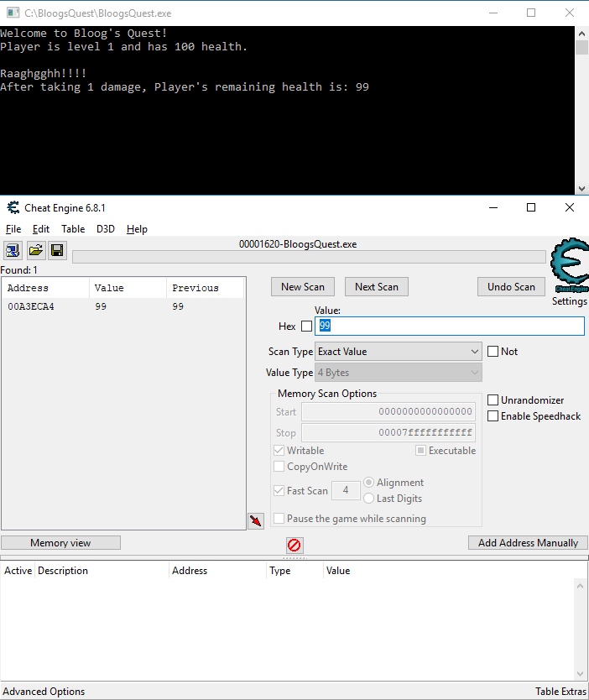Click the address table scroll down arrow
589x700 pixels.
(x=580, y=674)
